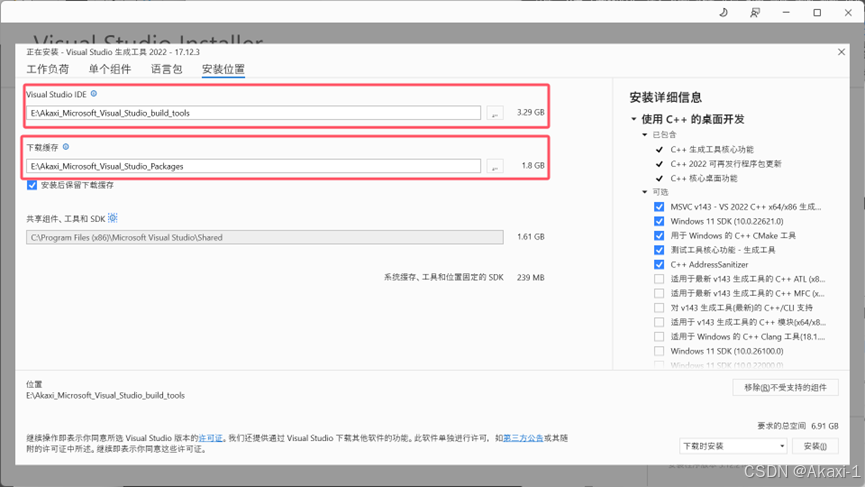Enable C++ Clang 工具 for Windows
Image resolution: width=865 pixels, height=487 pixels.
(659, 336)
